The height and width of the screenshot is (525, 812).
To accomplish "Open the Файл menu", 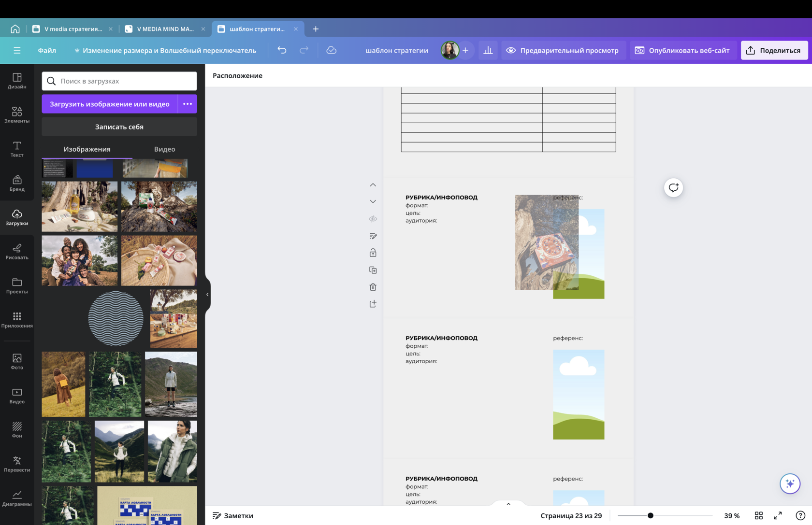I will pos(47,50).
